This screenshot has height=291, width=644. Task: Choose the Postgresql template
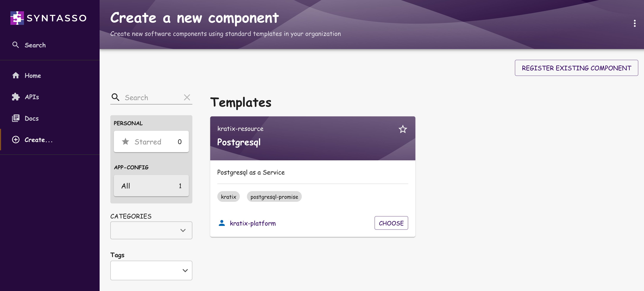[x=391, y=223]
